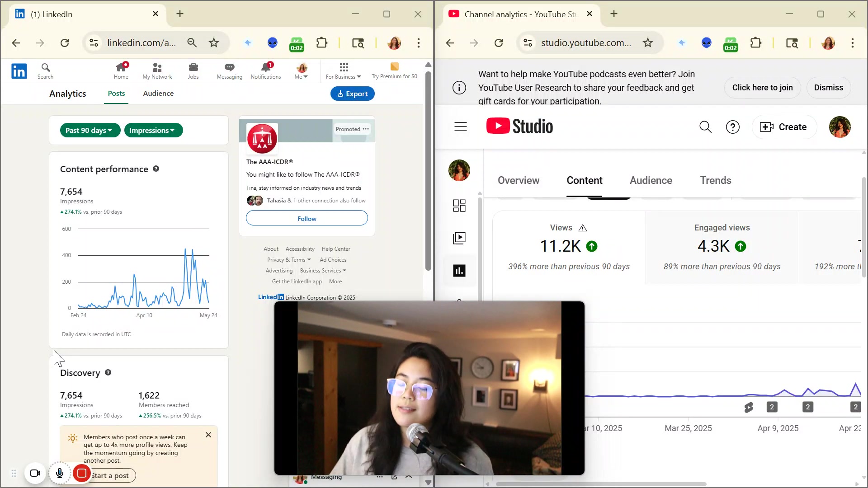This screenshot has width=868, height=488.
Task: Toggle the camera in recording toolbar
Action: [x=35, y=473]
